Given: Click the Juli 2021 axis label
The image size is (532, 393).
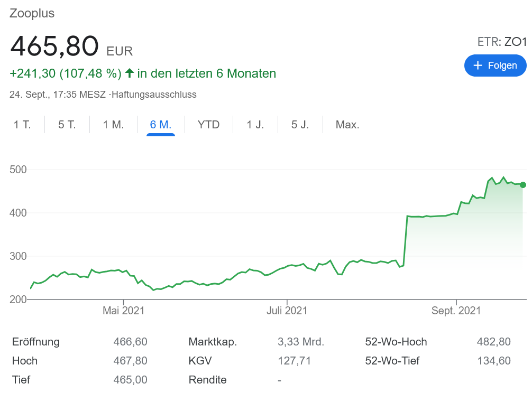Looking at the screenshot, I should [x=287, y=311].
